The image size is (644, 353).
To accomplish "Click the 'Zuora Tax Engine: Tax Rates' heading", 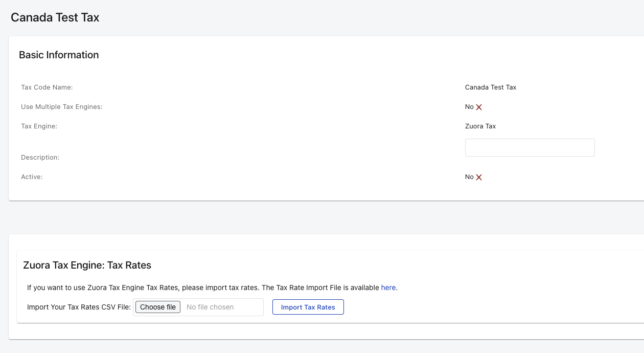I will [x=87, y=265].
